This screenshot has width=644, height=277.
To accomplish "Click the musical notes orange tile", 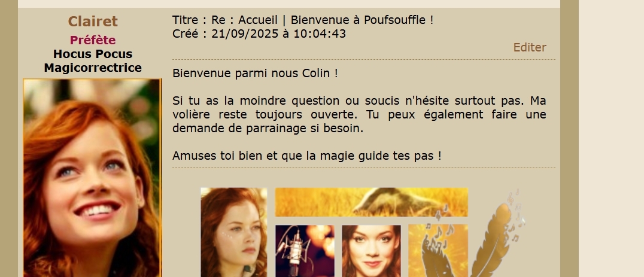I will [x=438, y=251].
